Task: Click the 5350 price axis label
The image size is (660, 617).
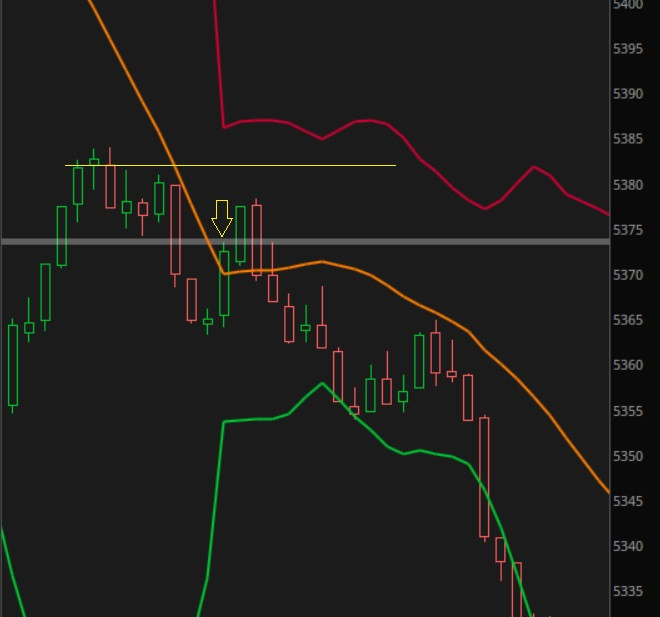Action: click(628, 456)
